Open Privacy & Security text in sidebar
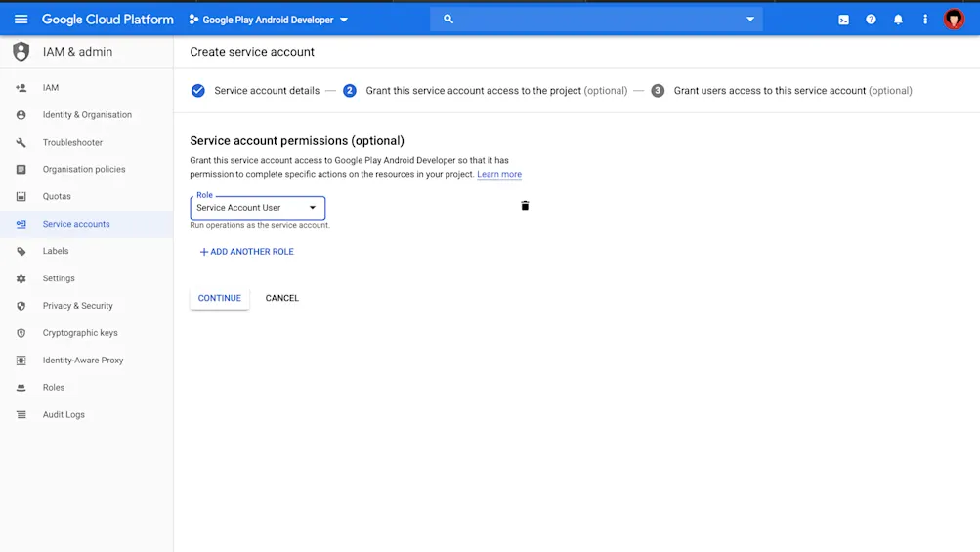 click(x=77, y=306)
